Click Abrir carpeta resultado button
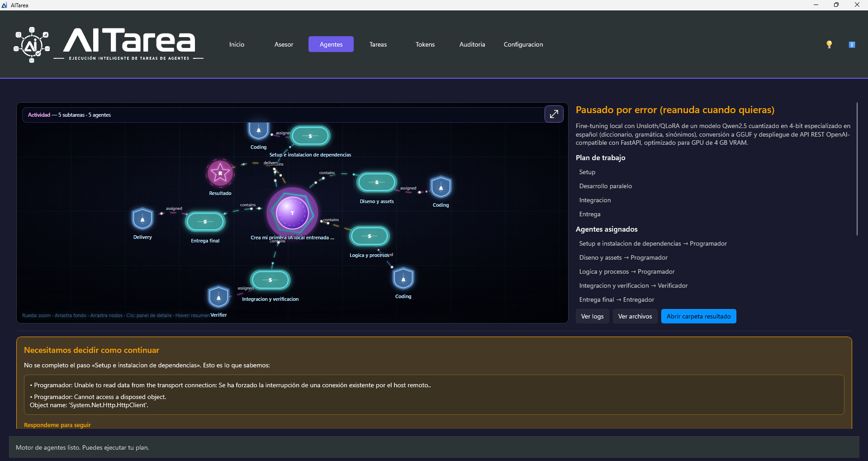Screen dimensions: 868x461 (x=699, y=316)
